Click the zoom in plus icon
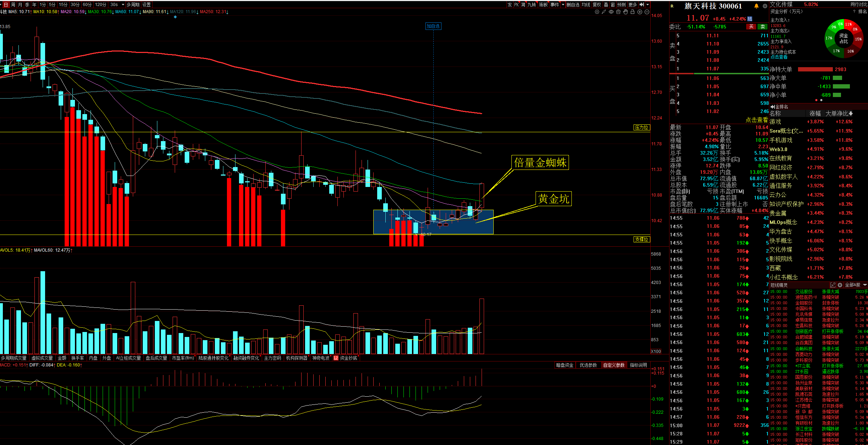Screen dimensions: 868x445 [640, 12]
